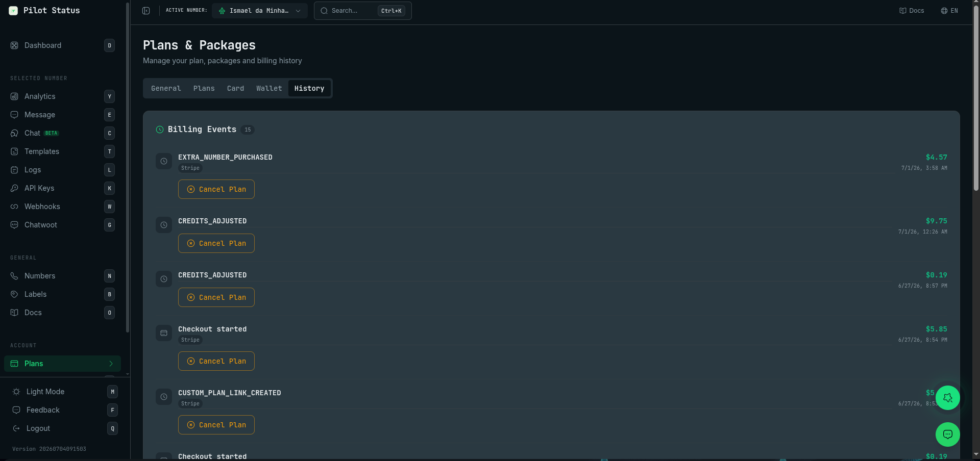Screen dimensions: 980x461
Task: Click the Docs book icon in sidebar
Action: (x=14, y=313)
